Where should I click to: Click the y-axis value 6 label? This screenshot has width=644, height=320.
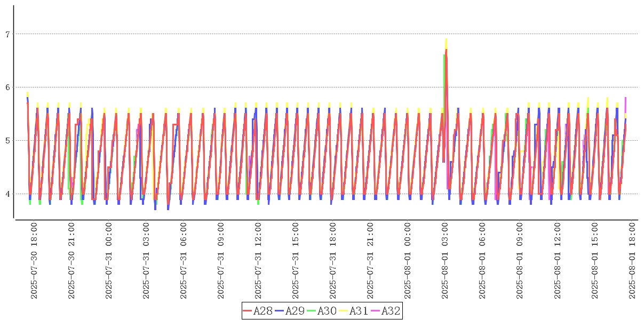[x=7, y=87]
